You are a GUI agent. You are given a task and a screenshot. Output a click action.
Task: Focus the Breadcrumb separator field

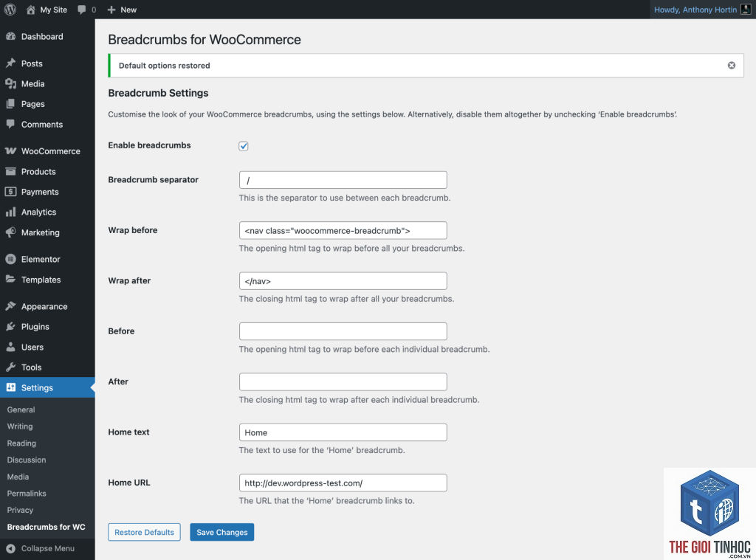[x=343, y=180]
